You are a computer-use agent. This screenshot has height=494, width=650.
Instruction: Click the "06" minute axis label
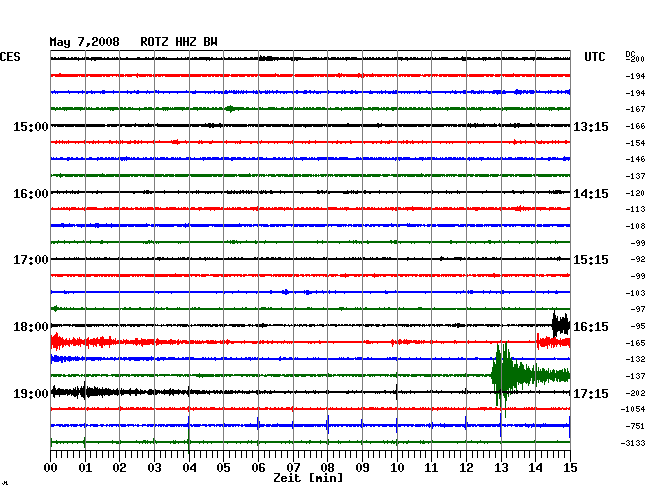pyautogui.click(x=258, y=468)
